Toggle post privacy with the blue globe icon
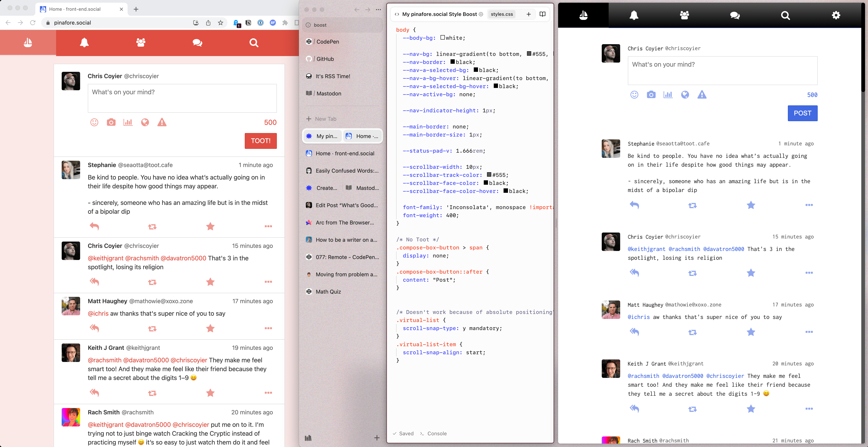Image resolution: width=868 pixels, height=447 pixels. click(685, 95)
